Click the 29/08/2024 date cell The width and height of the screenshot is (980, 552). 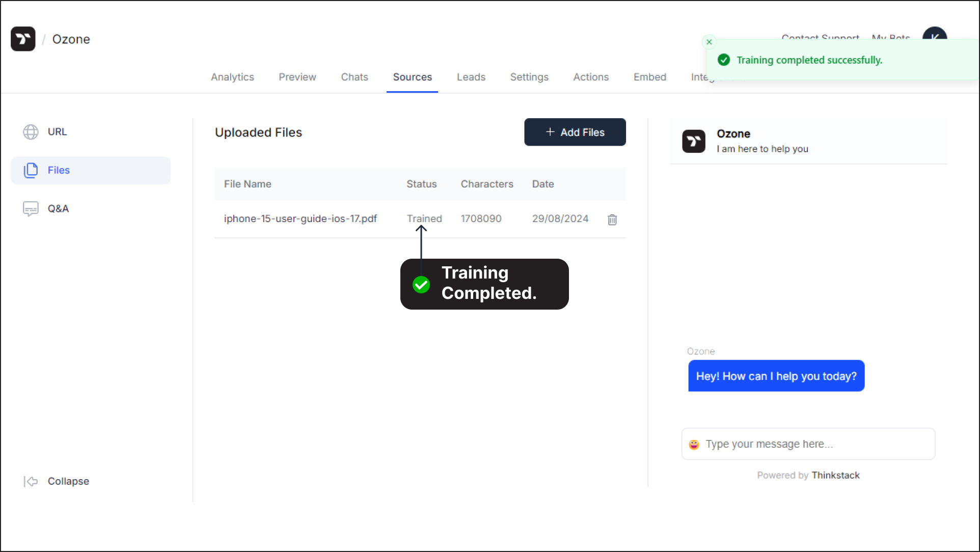(560, 218)
